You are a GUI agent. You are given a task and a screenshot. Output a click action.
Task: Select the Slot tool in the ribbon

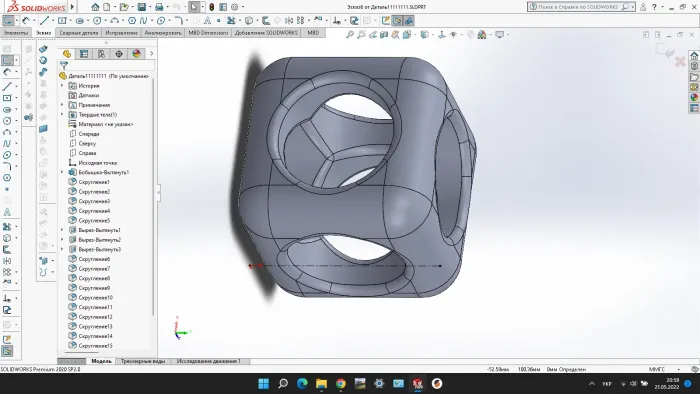coord(79,21)
